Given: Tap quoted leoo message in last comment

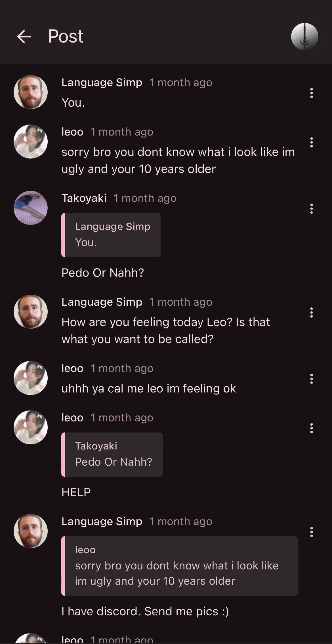Looking at the screenshot, I should pyautogui.click(x=179, y=566).
